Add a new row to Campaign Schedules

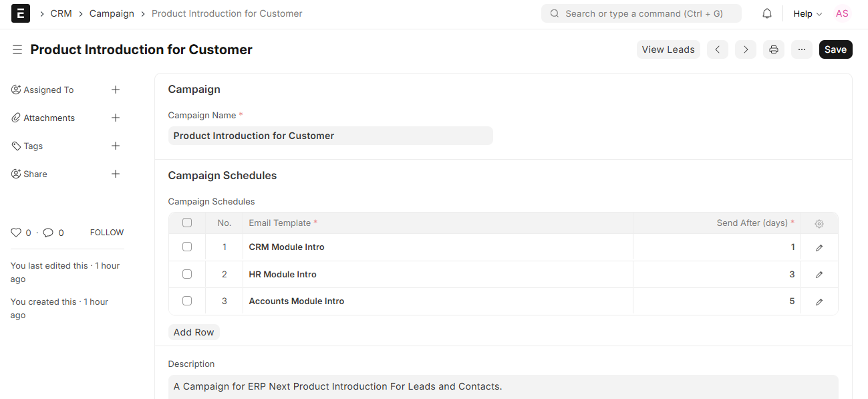point(194,332)
